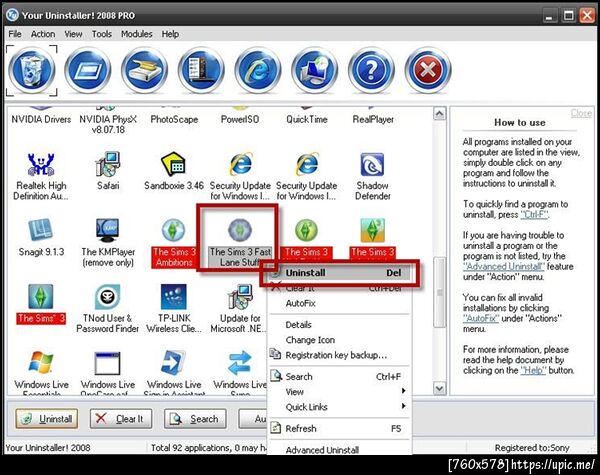Click the program list scroll up arrow
The image size is (600, 475).
click(439, 114)
